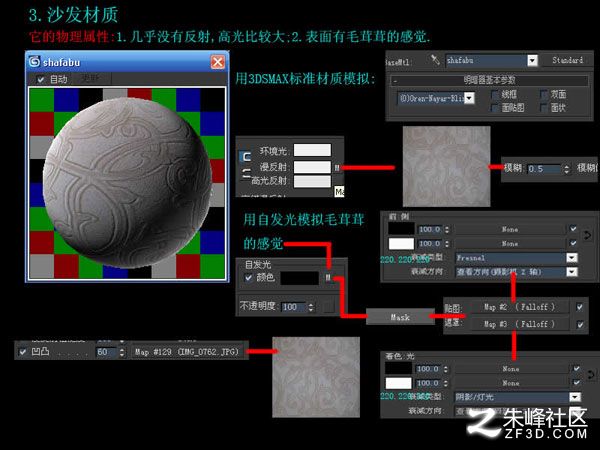Toggle the 凹凸 bump map checkbox
This screenshot has width=600, height=450.
pos(23,351)
